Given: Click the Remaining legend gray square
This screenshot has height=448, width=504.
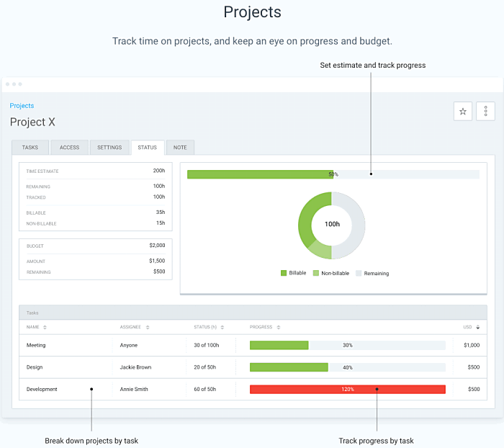Looking at the screenshot, I should 359,273.
